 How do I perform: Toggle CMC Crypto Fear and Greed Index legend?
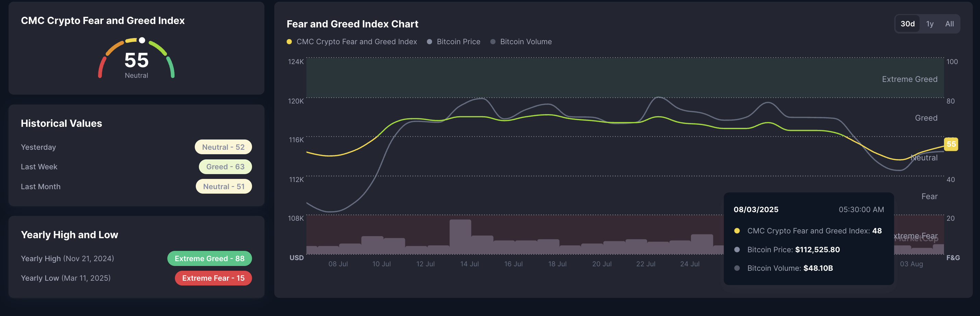point(351,42)
